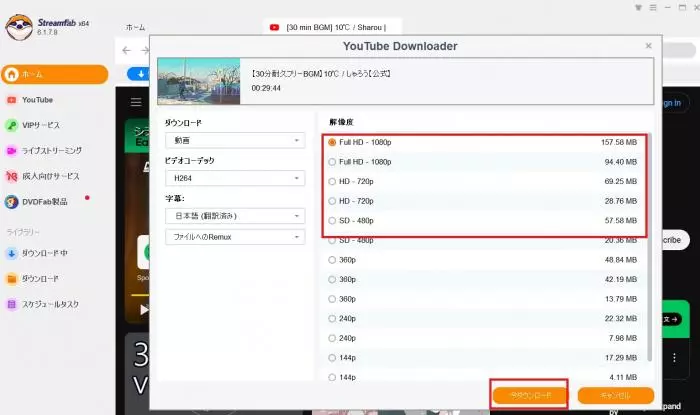Screen dimensions: 700x415
Task: Switch to the ホーム tab
Action: click(x=135, y=27)
